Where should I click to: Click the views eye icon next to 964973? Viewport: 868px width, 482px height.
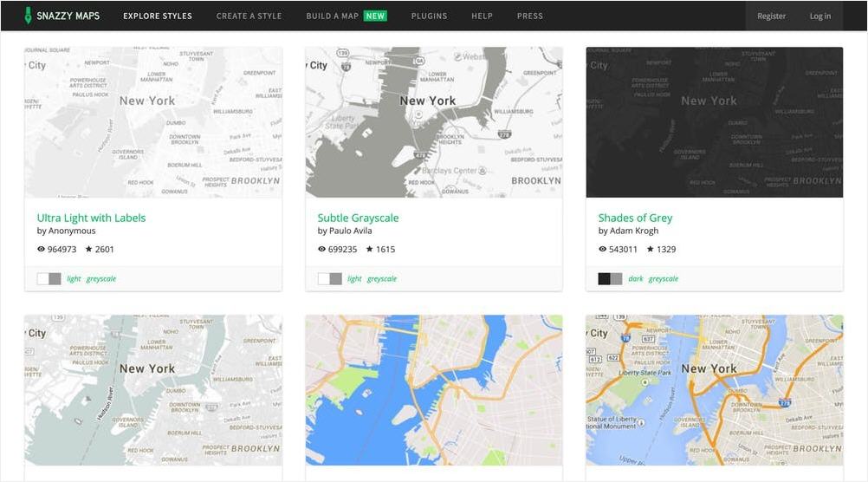[41, 250]
